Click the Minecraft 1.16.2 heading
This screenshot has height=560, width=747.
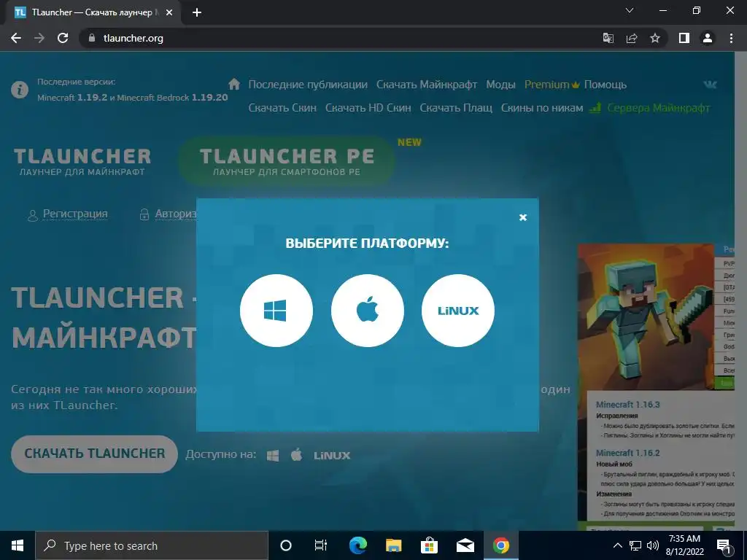627,453
